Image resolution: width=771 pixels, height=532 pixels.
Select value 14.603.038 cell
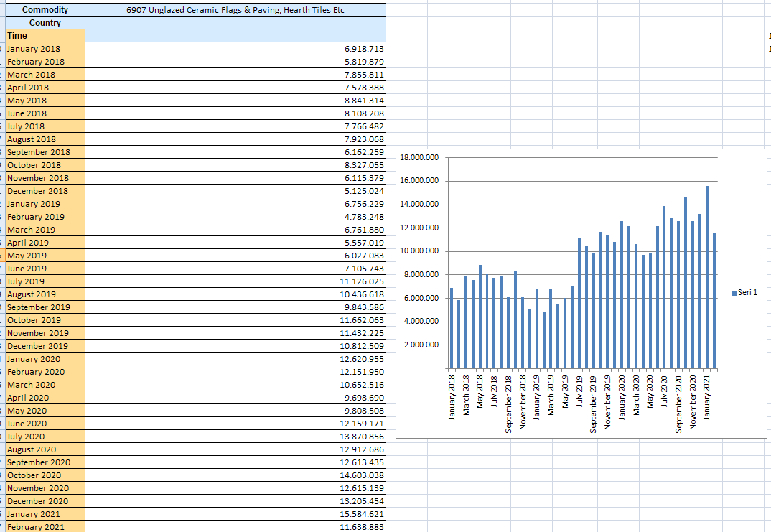coord(235,475)
